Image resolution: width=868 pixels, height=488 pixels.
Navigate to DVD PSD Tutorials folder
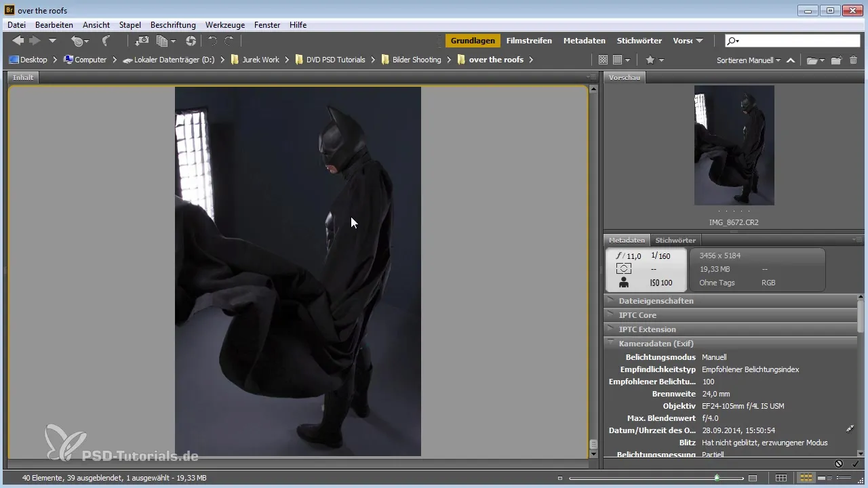330,60
